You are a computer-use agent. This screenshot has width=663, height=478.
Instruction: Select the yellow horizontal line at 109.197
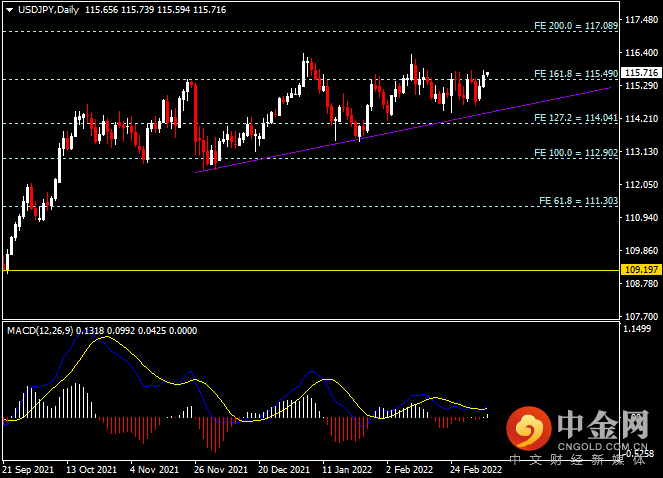pos(311,270)
